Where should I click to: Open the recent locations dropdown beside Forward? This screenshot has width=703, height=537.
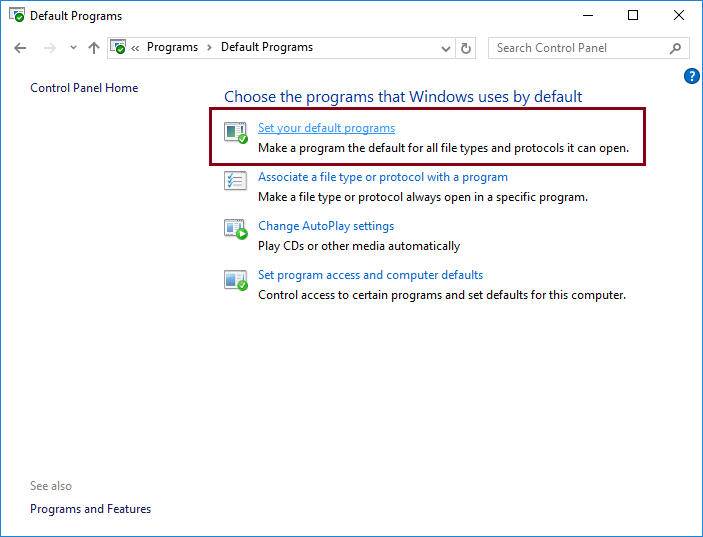[73, 48]
